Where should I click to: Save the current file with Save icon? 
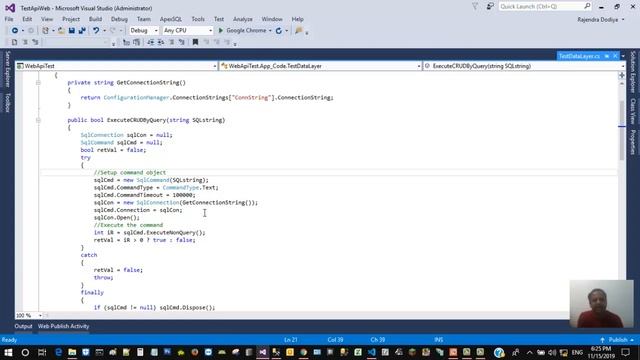72,31
